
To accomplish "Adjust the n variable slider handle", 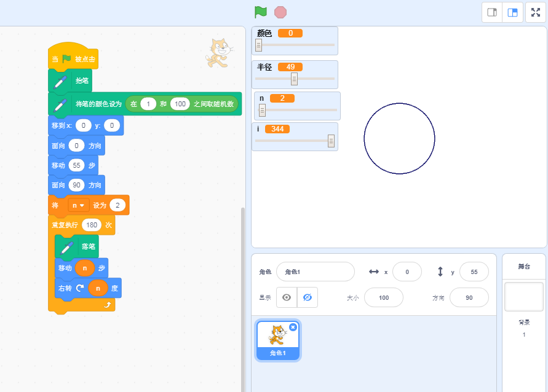I will (x=262, y=111).
